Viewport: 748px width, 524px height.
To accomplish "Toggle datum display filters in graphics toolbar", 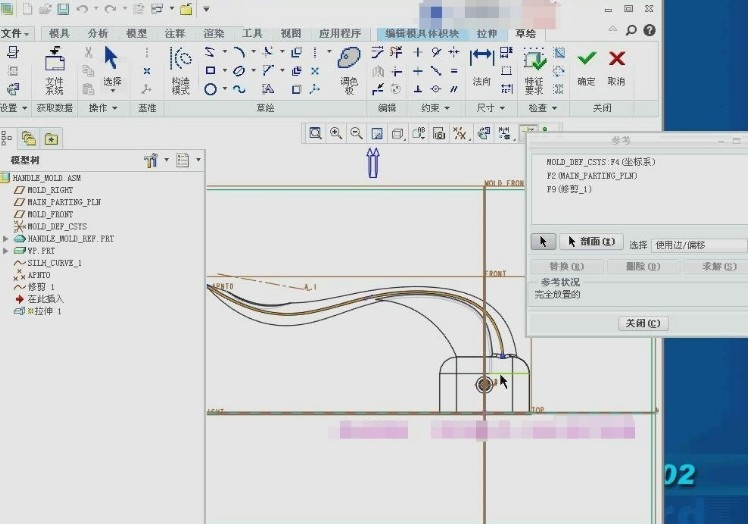I will point(460,133).
